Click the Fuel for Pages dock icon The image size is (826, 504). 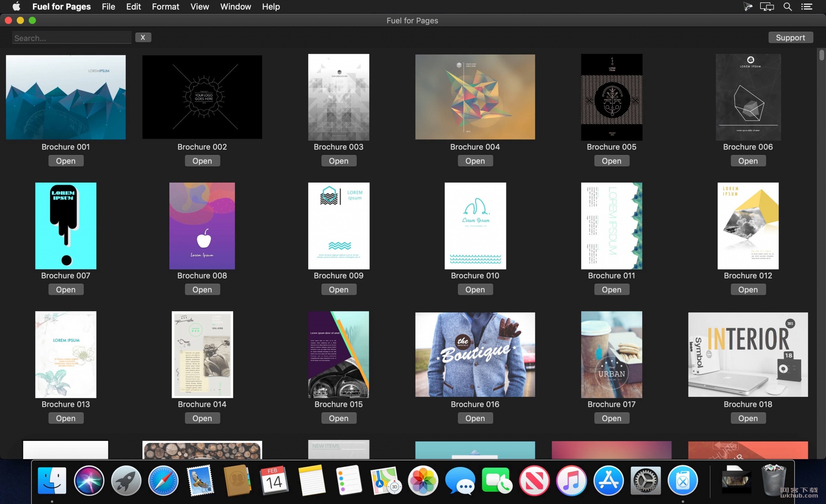[x=682, y=480]
